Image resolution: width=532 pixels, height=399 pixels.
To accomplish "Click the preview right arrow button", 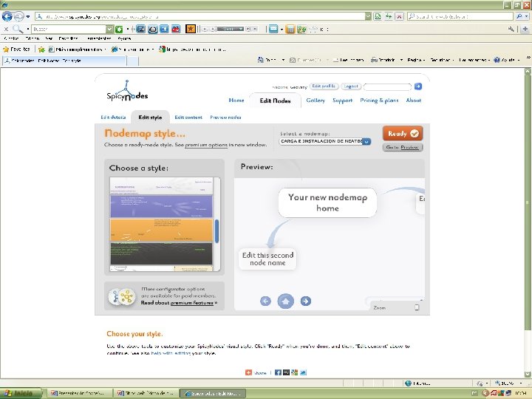I will click(306, 301).
